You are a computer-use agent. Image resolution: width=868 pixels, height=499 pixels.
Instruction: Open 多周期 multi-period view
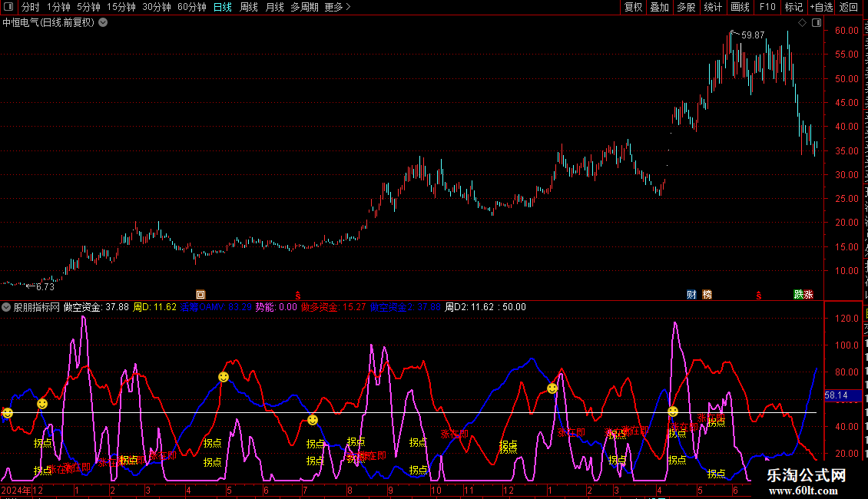point(304,7)
